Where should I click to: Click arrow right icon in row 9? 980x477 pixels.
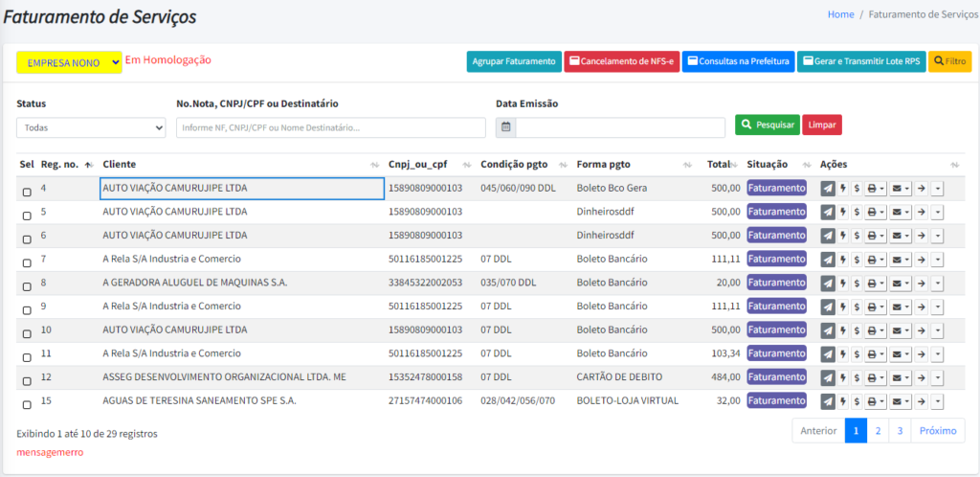pos(922,307)
